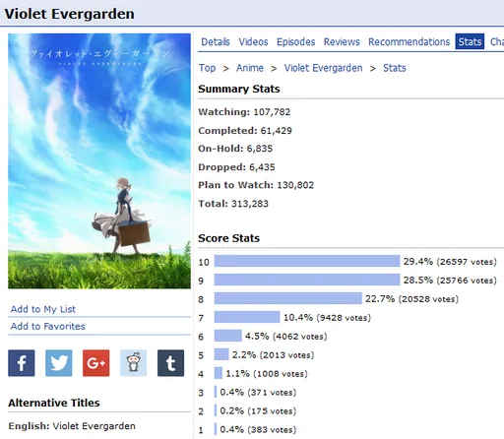
Task: Open the Episodes tab
Action: (296, 41)
